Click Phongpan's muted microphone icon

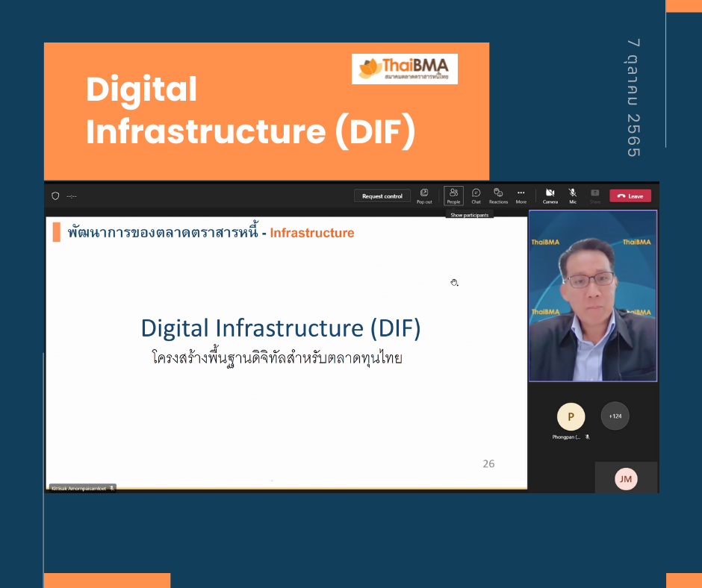(x=588, y=437)
